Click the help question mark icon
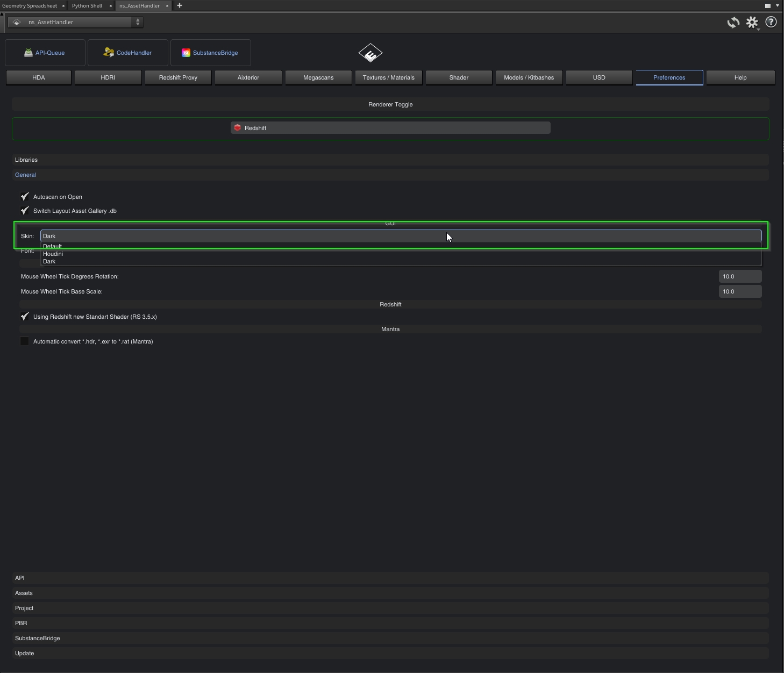Image resolution: width=784 pixels, height=673 pixels. coord(771,22)
